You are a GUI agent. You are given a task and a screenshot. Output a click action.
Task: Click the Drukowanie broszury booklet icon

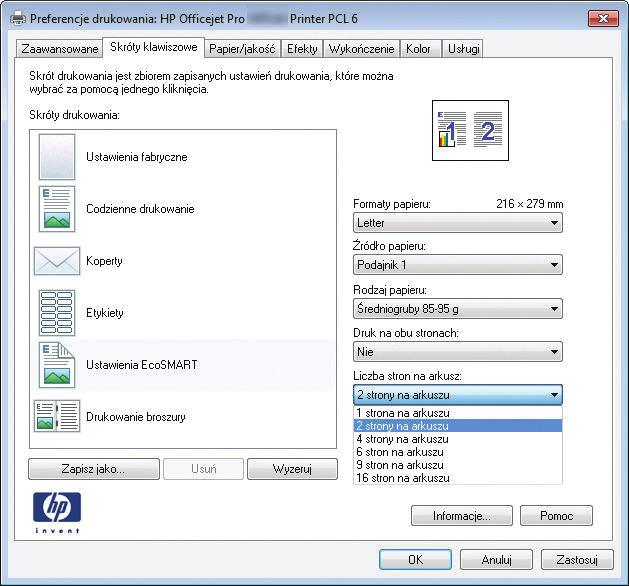point(57,416)
